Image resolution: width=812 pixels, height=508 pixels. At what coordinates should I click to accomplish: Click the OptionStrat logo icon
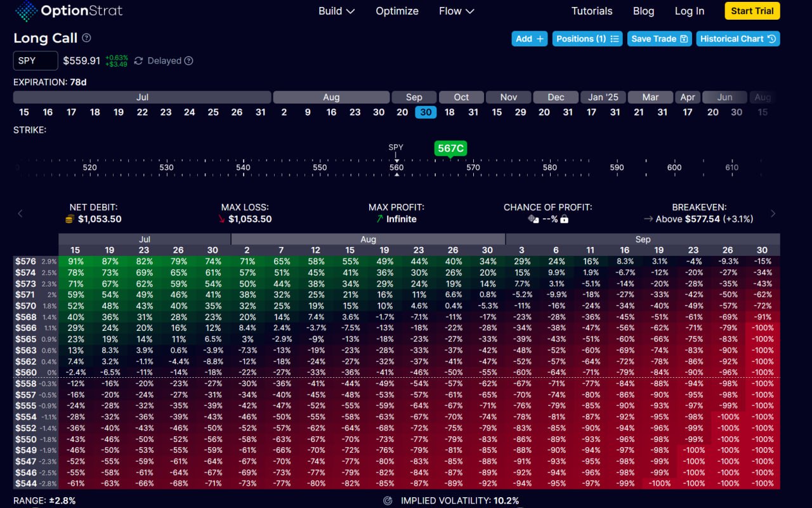pyautogui.click(x=26, y=11)
